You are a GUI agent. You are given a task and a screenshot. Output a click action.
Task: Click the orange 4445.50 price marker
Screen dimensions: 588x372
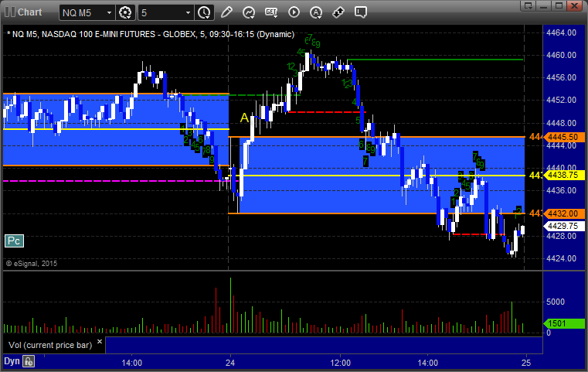pyautogui.click(x=563, y=137)
